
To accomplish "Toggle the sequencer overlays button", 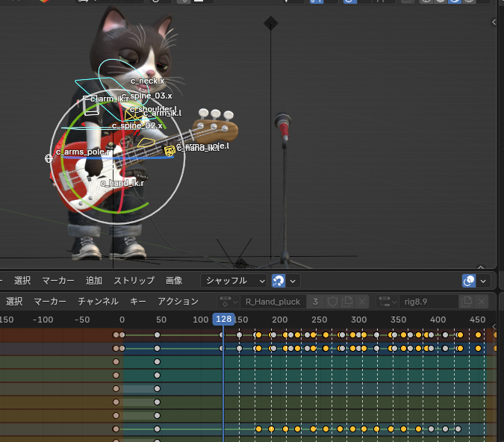I will (x=469, y=281).
